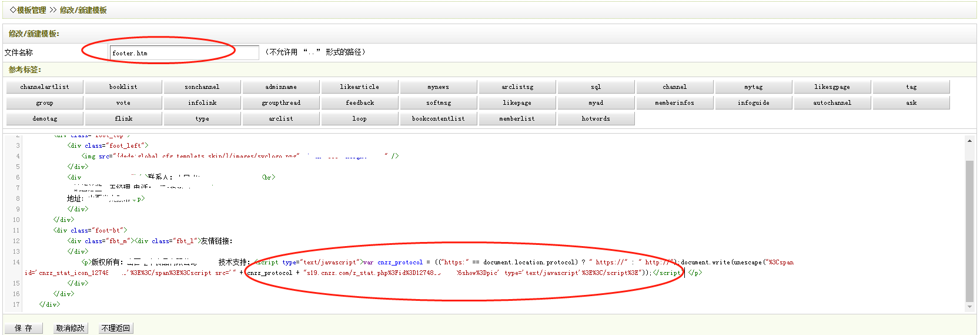This screenshot has width=980, height=335.
Task: Insert the arclist tag
Action: pyautogui.click(x=281, y=119)
